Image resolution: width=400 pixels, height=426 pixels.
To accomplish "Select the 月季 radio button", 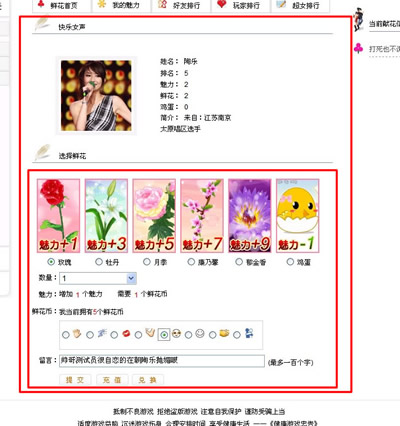I will point(147,262).
